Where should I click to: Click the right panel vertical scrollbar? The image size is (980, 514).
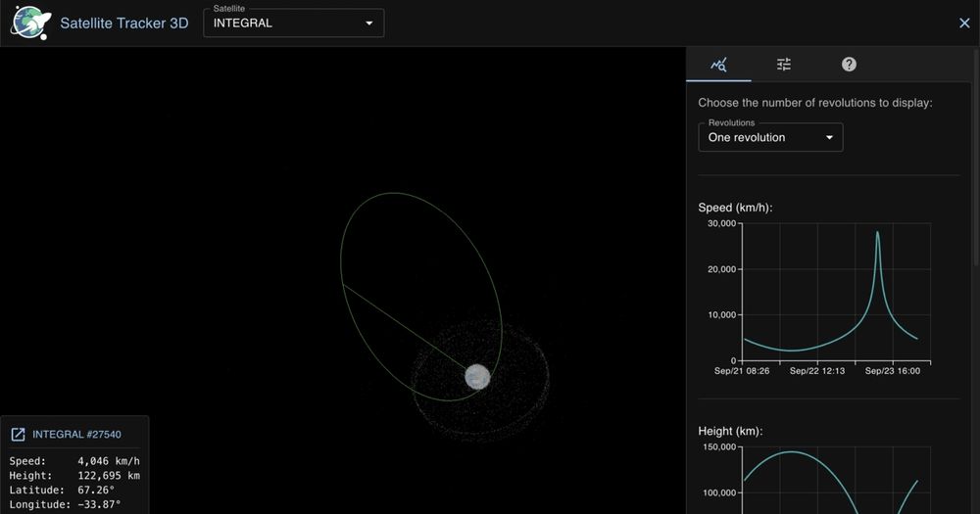click(976, 156)
